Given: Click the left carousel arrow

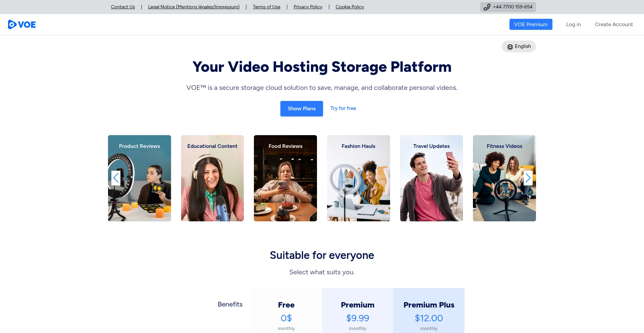Looking at the screenshot, I should click(x=116, y=178).
